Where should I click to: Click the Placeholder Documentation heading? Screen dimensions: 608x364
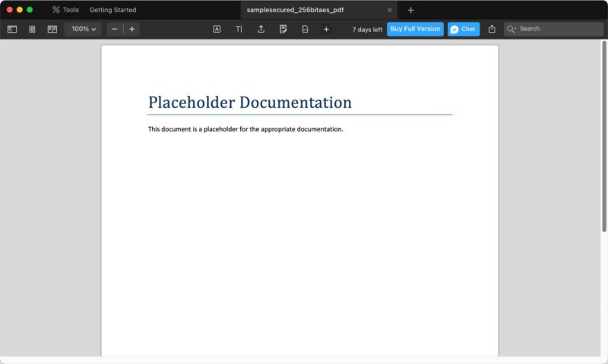click(250, 103)
